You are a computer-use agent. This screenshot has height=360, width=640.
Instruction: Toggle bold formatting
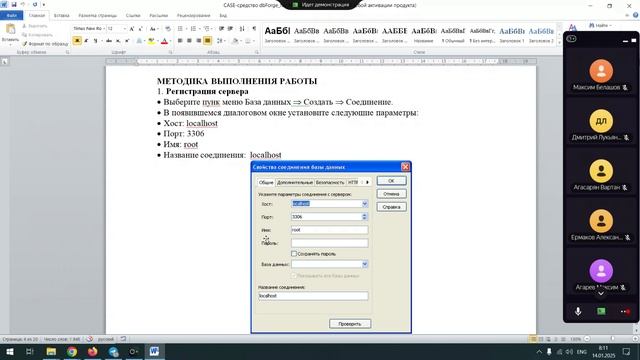click(x=77, y=41)
